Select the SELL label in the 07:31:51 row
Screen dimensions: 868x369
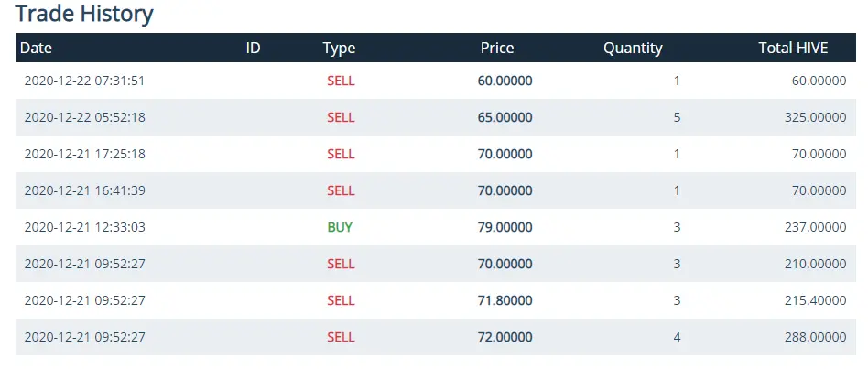point(341,81)
